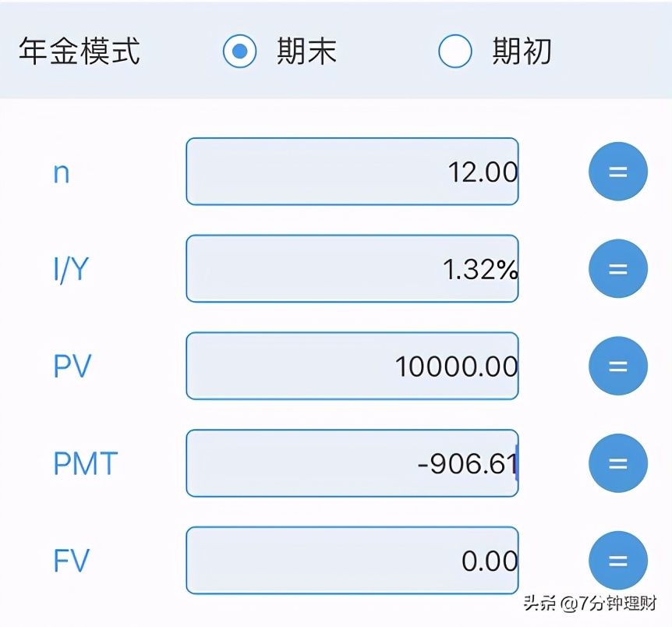The image size is (672, 627).
Task: Click the compute button beside the PMT field
Action: click(x=617, y=462)
